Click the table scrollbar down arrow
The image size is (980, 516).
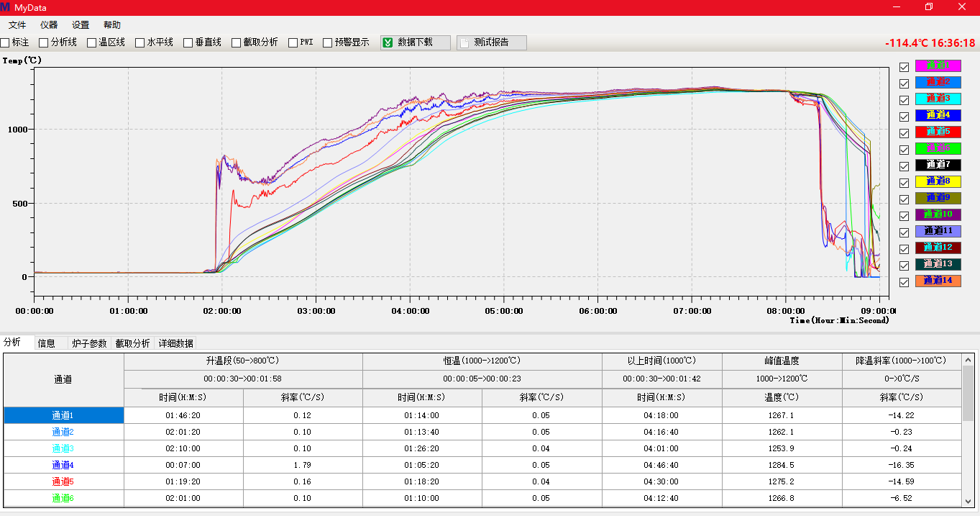pos(968,501)
